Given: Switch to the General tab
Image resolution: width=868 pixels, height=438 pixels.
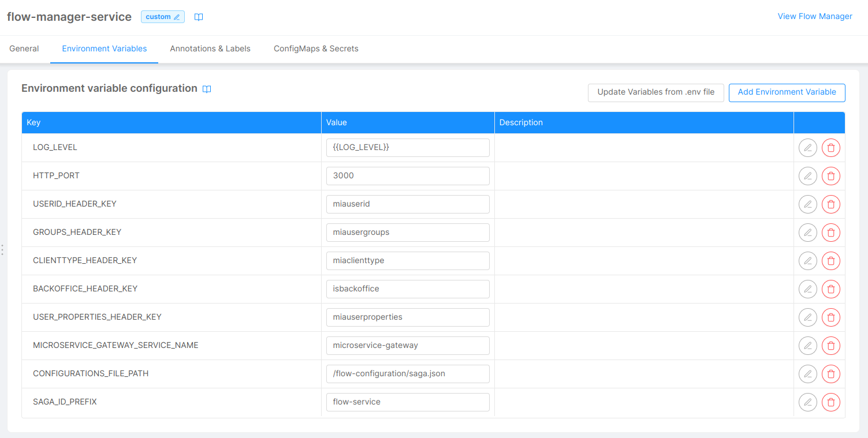Looking at the screenshot, I should point(24,49).
